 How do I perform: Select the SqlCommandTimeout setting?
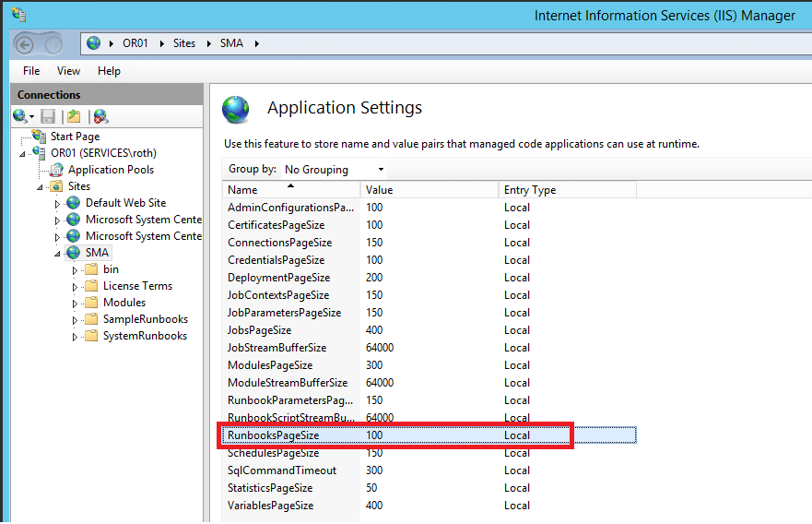[430, 470]
